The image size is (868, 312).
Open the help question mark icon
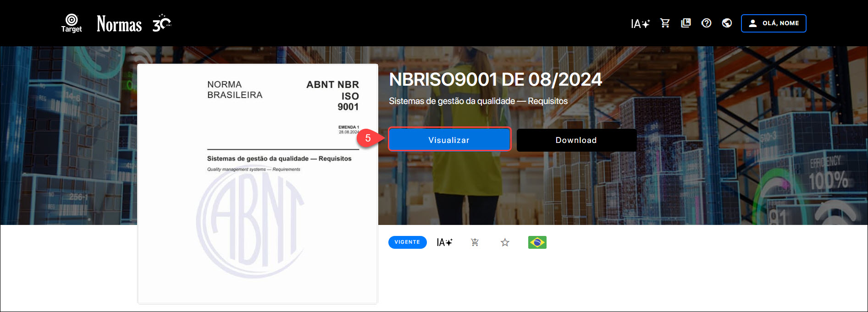click(x=707, y=23)
